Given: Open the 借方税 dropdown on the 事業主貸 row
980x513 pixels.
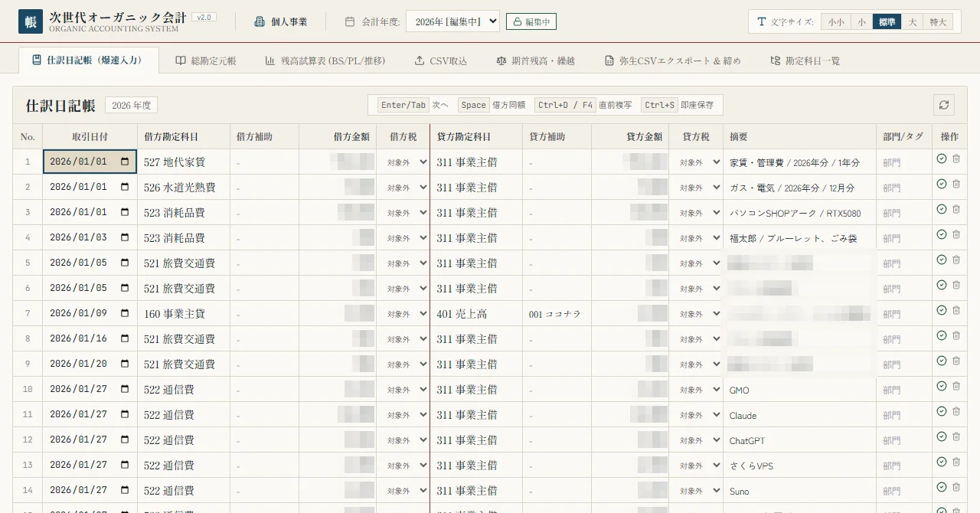Looking at the screenshot, I should click(x=403, y=314).
